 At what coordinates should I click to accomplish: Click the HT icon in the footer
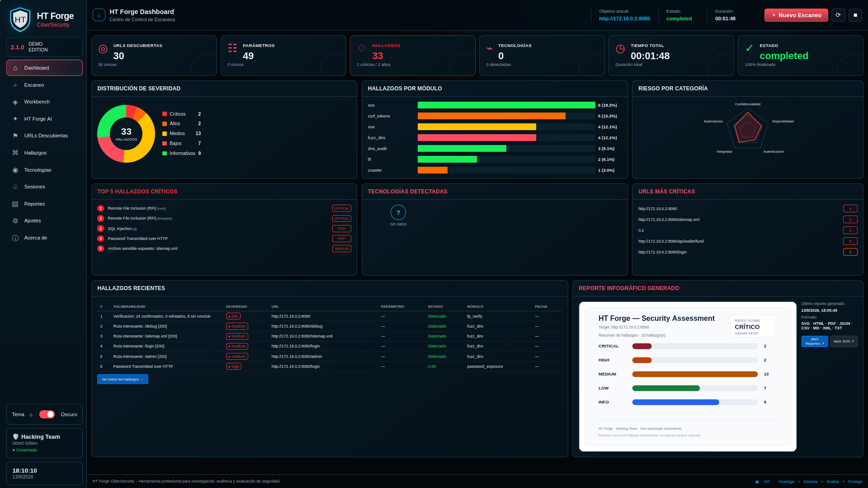coord(757,482)
